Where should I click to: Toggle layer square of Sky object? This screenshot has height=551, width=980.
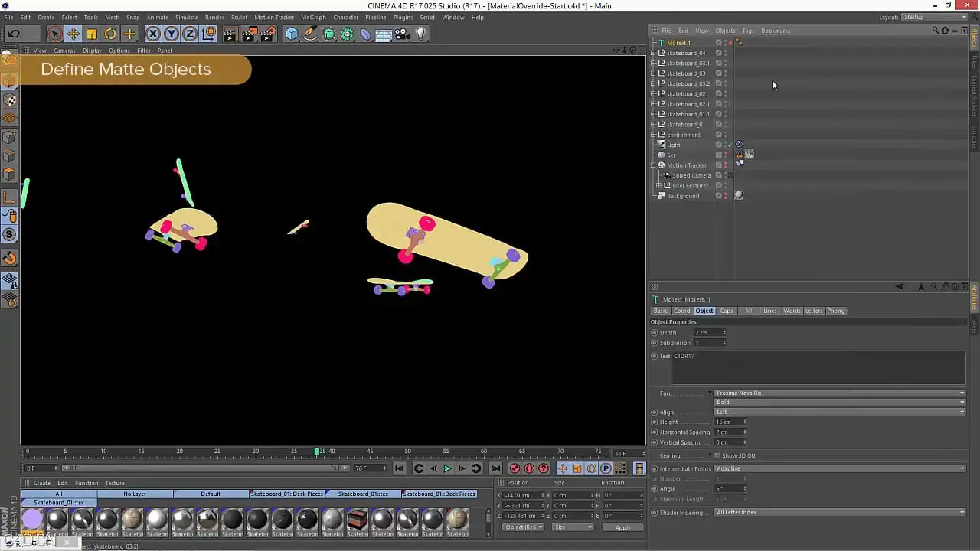[x=718, y=155]
